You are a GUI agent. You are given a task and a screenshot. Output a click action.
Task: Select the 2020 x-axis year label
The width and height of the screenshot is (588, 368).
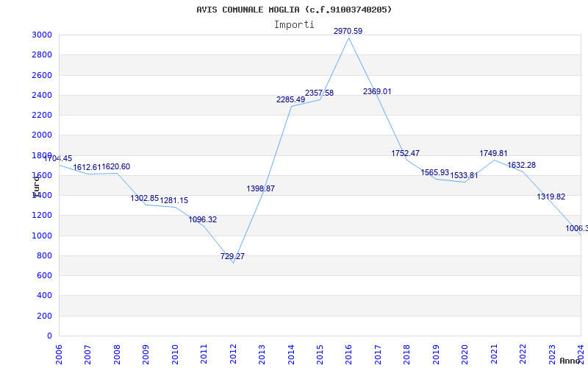pyautogui.click(x=465, y=354)
